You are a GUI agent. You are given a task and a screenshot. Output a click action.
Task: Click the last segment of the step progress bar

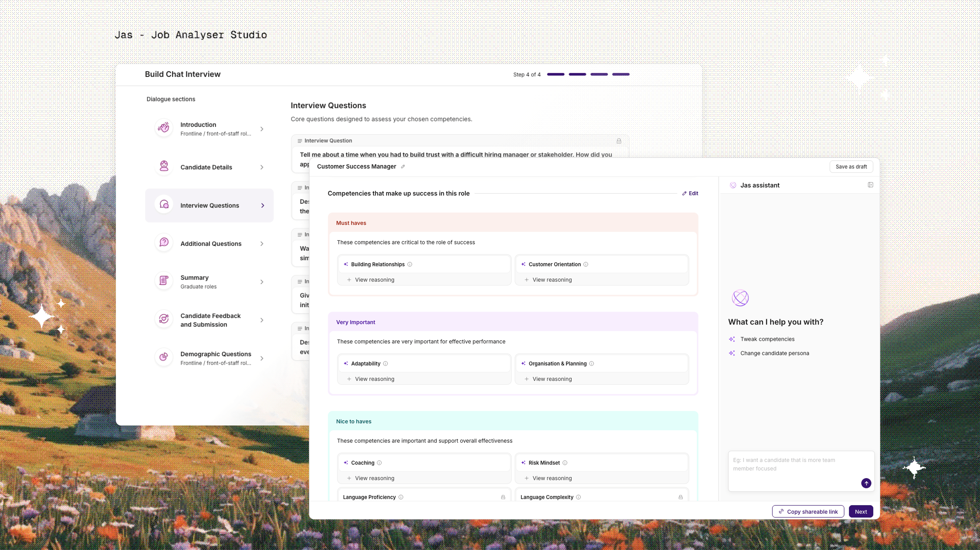pos(621,75)
